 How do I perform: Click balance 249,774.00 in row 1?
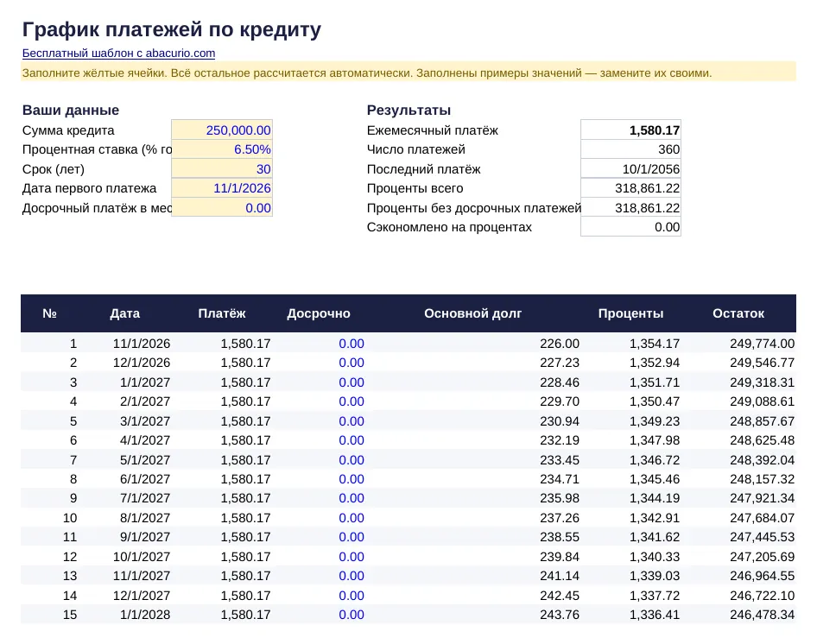pyautogui.click(x=763, y=344)
